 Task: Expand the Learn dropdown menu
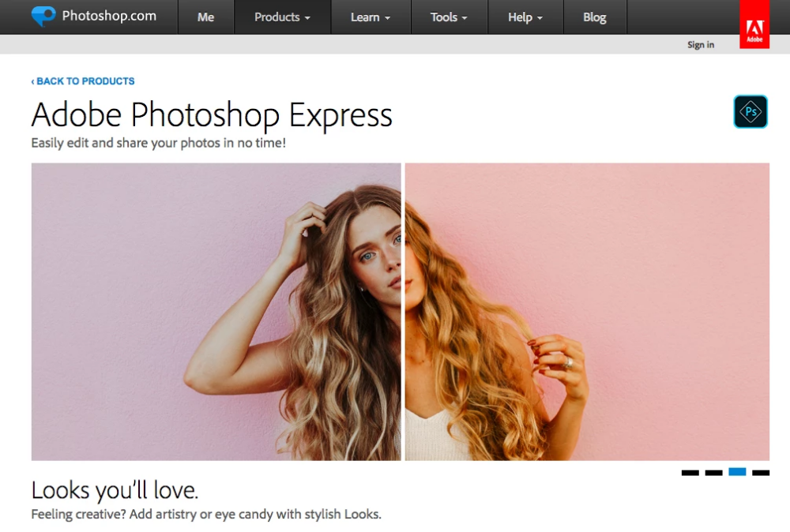click(371, 17)
